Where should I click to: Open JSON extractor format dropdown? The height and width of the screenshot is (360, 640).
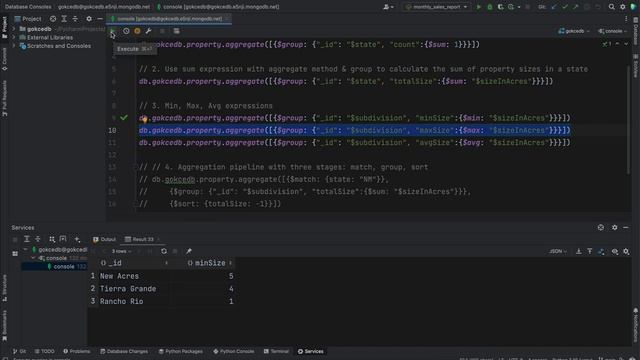pos(558,252)
